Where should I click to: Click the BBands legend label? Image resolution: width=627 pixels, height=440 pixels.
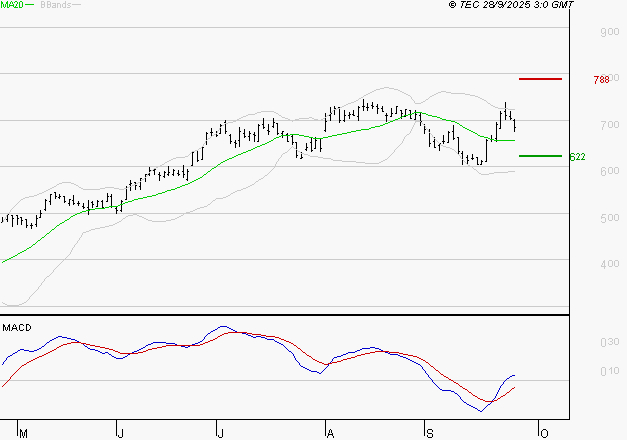[x=56, y=5]
